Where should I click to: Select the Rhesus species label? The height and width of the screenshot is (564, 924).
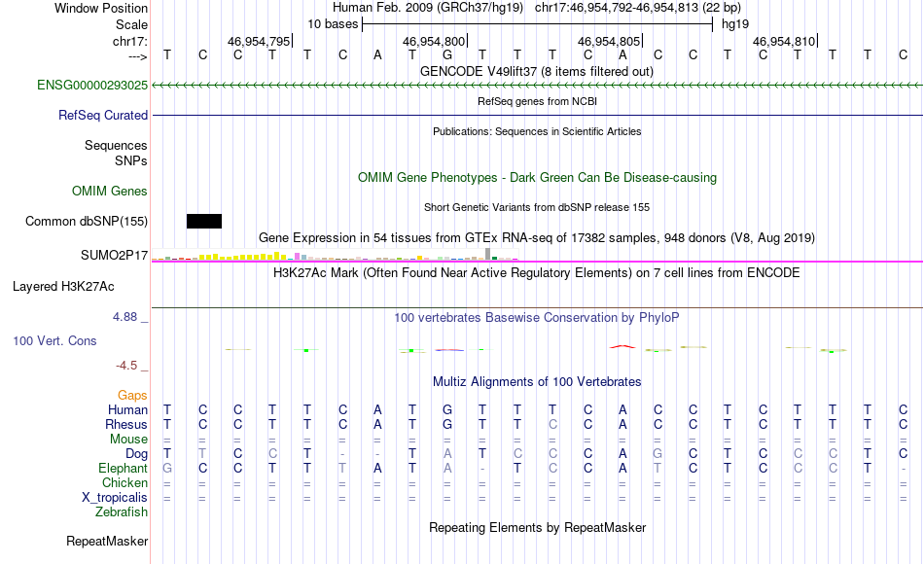point(126,424)
